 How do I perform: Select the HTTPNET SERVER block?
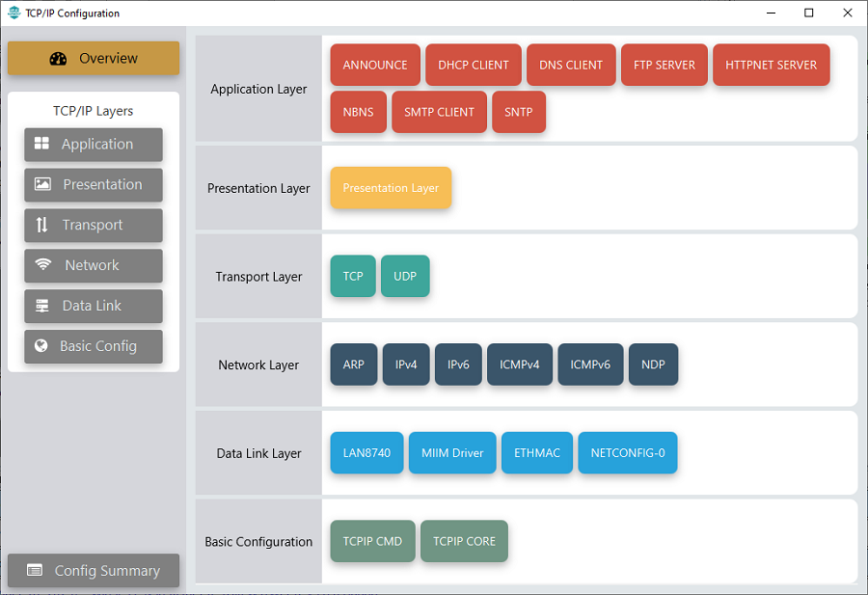[x=771, y=66]
